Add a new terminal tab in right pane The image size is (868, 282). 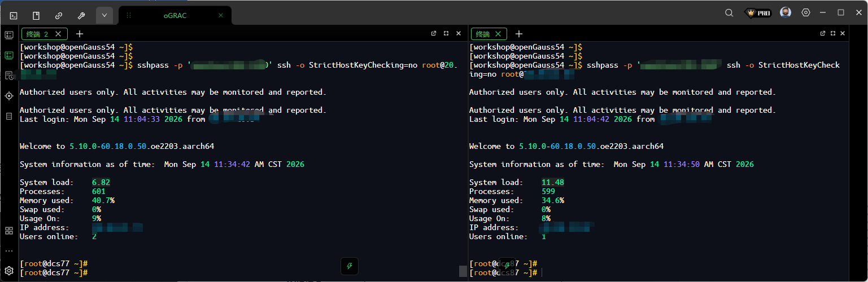(x=519, y=34)
